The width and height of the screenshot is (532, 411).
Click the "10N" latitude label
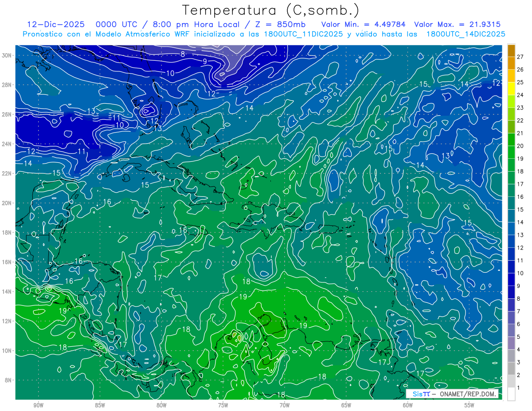8,351
